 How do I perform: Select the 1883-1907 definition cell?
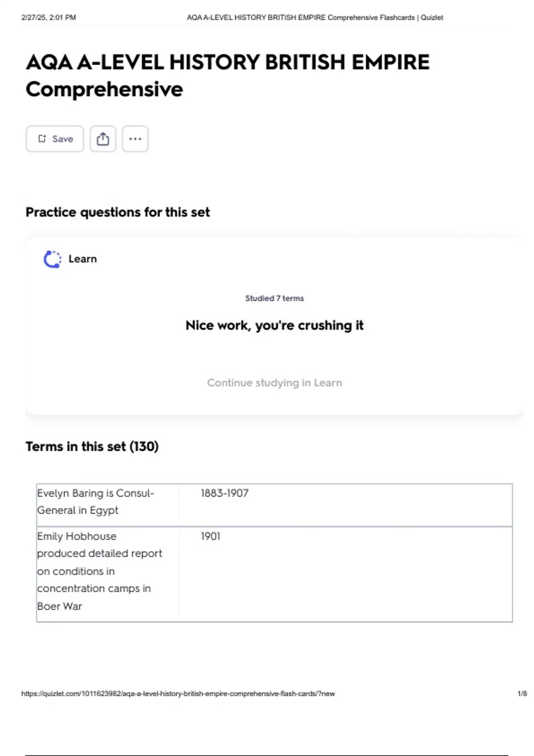tap(225, 493)
